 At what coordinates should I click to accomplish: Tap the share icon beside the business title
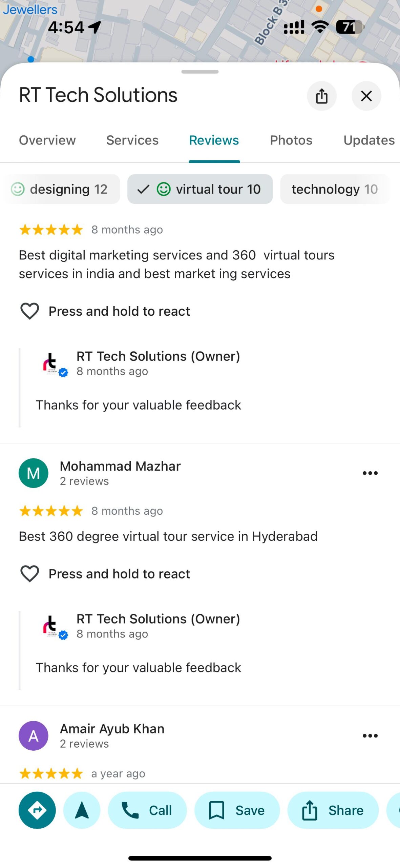(x=321, y=96)
